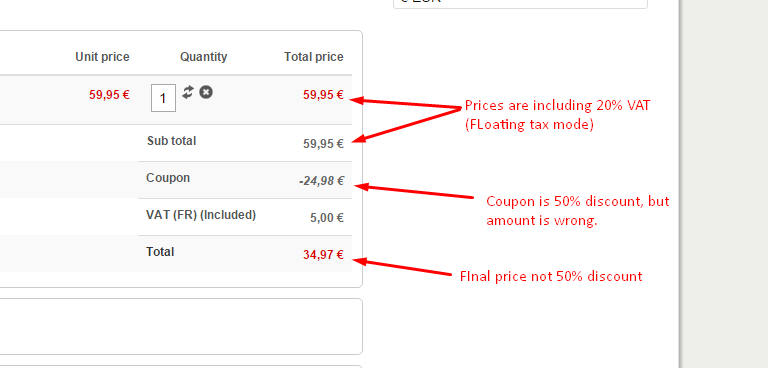This screenshot has width=768, height=368.
Task: Click the Unit price column header
Action: point(102,57)
